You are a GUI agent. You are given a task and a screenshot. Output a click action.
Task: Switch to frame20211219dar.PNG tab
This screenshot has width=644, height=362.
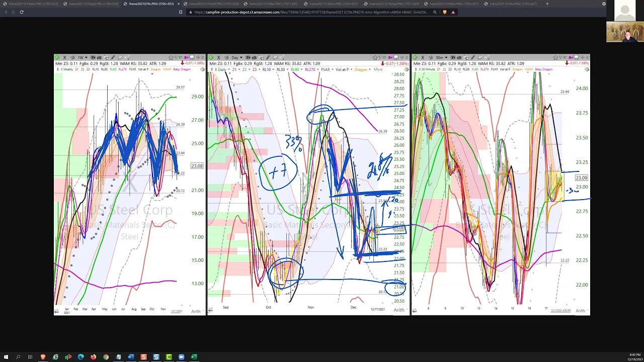(272, 4)
